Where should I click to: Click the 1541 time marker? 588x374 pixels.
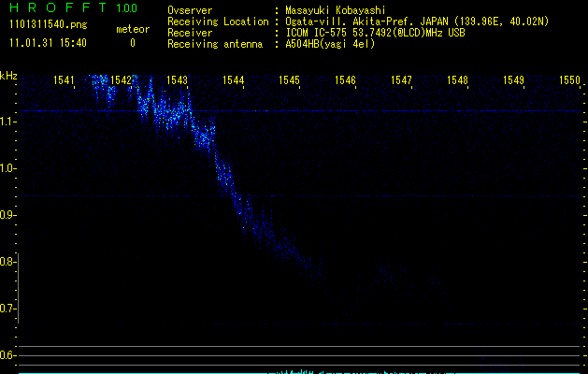click(x=64, y=79)
